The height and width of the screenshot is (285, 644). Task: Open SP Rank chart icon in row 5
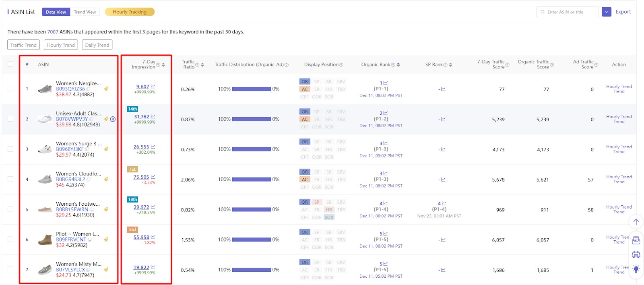444,204
